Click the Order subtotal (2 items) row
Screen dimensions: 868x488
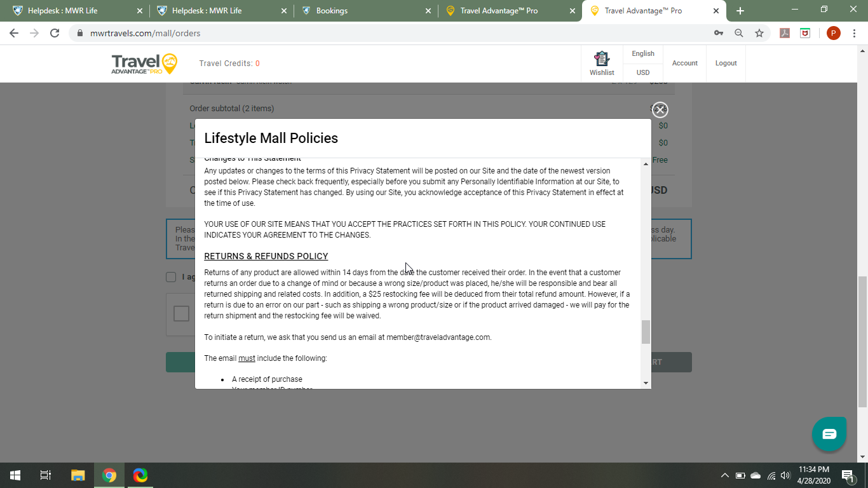pyautogui.click(x=429, y=109)
